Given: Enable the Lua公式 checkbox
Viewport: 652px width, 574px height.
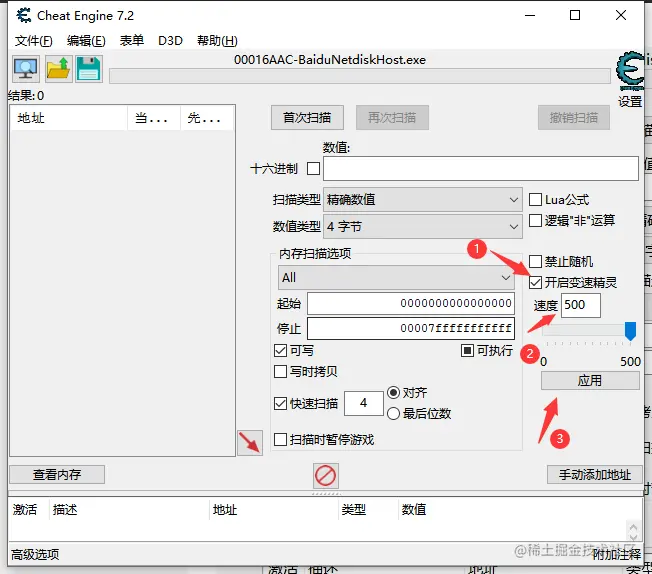Looking at the screenshot, I should click(535, 200).
